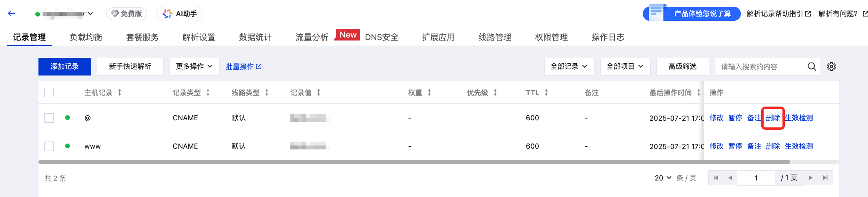This screenshot has height=197, width=868.
Task: Sort by TTL column arrows
Action: pos(546,93)
